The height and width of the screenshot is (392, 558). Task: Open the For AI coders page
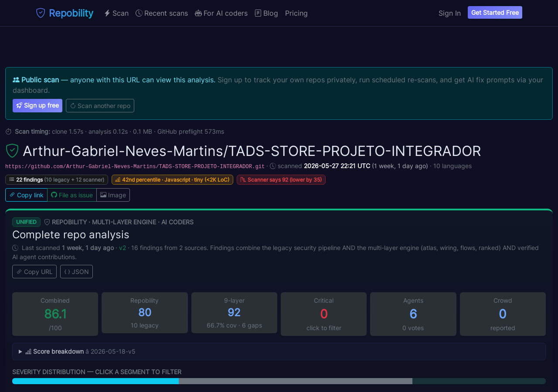click(x=221, y=13)
